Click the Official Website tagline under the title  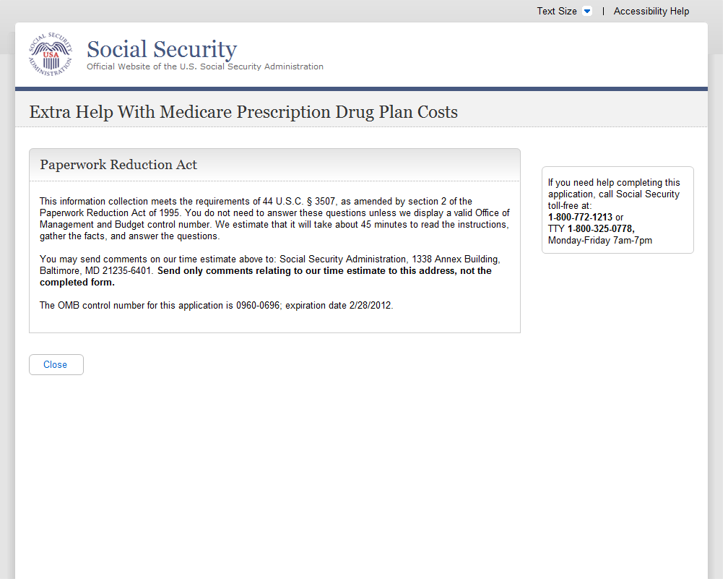coord(205,66)
